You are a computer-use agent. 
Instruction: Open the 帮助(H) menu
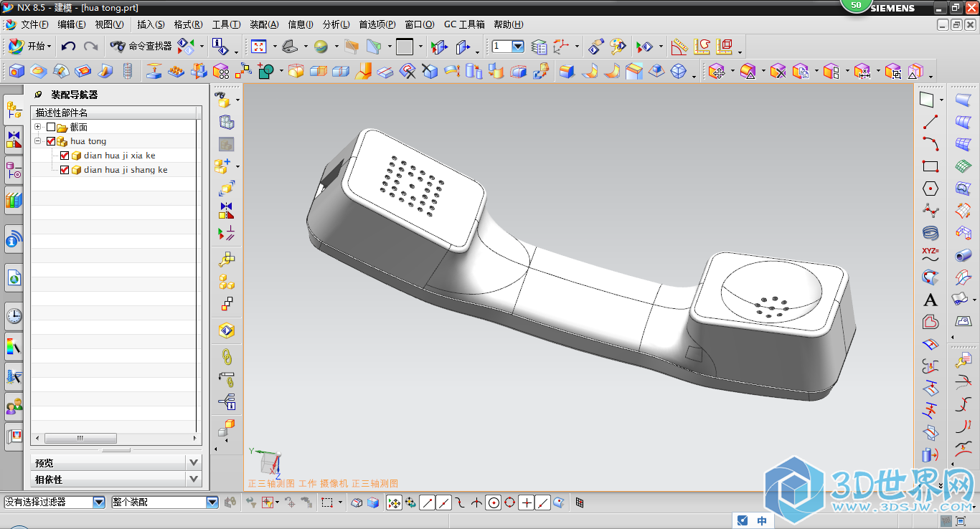[x=509, y=24]
